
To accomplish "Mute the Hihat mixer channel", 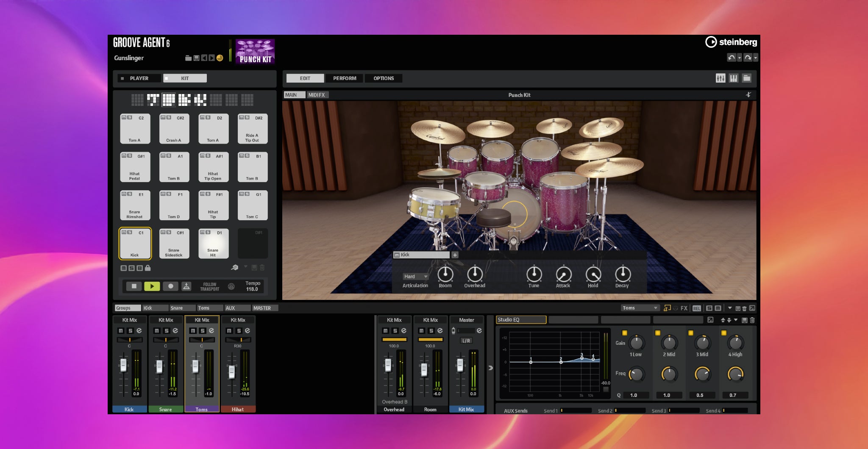I will (229, 331).
